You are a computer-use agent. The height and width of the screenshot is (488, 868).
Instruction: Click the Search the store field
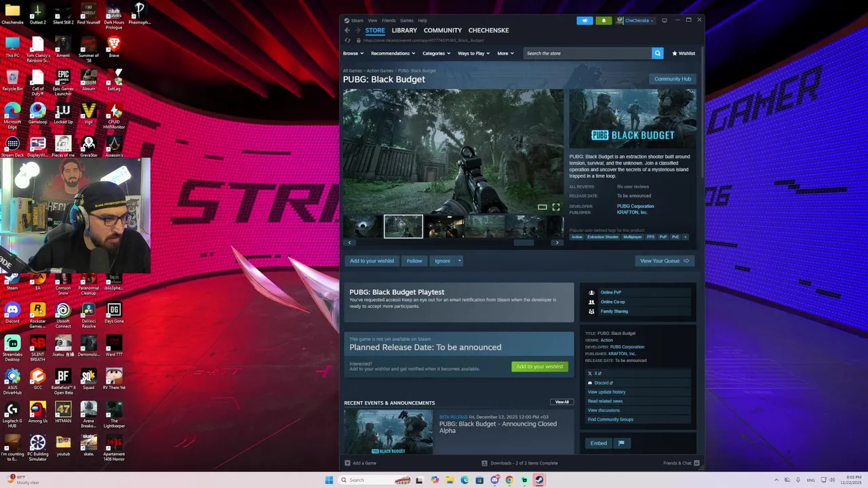(x=587, y=53)
